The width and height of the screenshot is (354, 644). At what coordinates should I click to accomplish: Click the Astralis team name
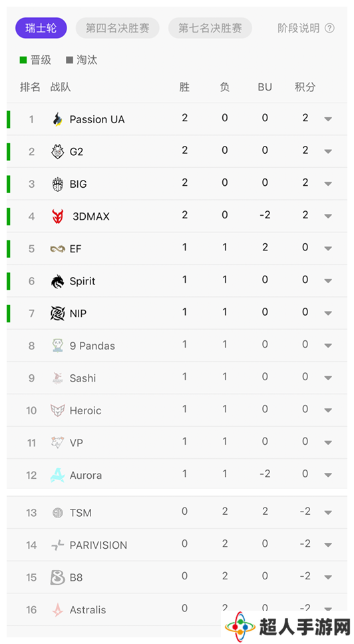point(88,610)
